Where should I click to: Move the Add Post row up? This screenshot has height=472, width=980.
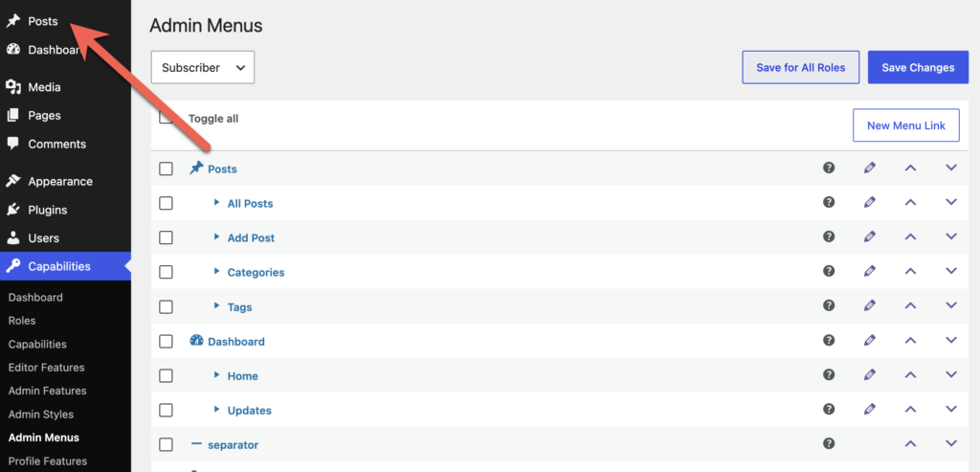[x=911, y=236]
